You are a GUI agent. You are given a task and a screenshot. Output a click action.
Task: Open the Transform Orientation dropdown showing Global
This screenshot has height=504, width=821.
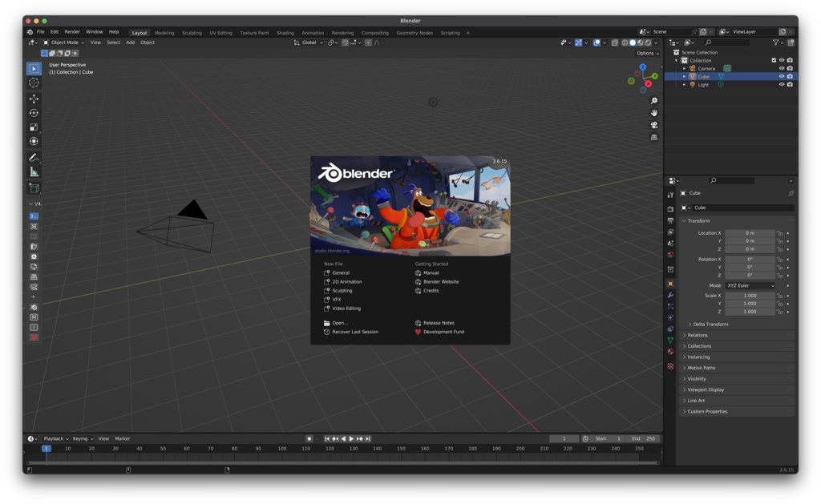309,44
